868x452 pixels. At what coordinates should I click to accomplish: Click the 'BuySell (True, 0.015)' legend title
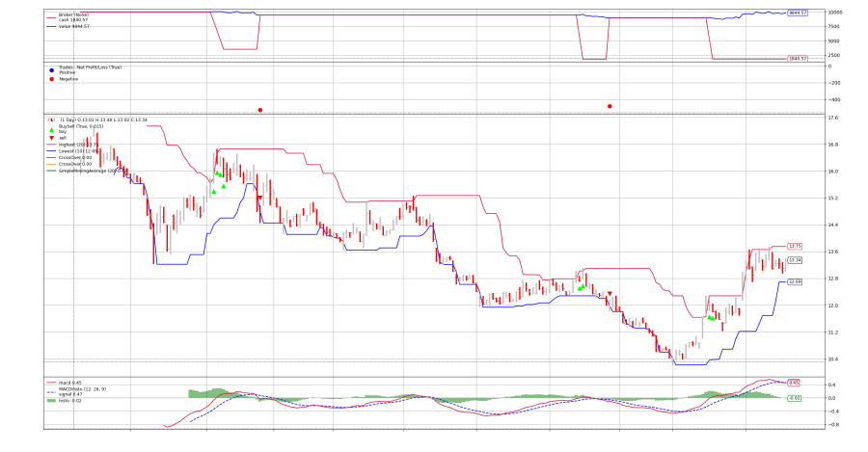coord(81,126)
